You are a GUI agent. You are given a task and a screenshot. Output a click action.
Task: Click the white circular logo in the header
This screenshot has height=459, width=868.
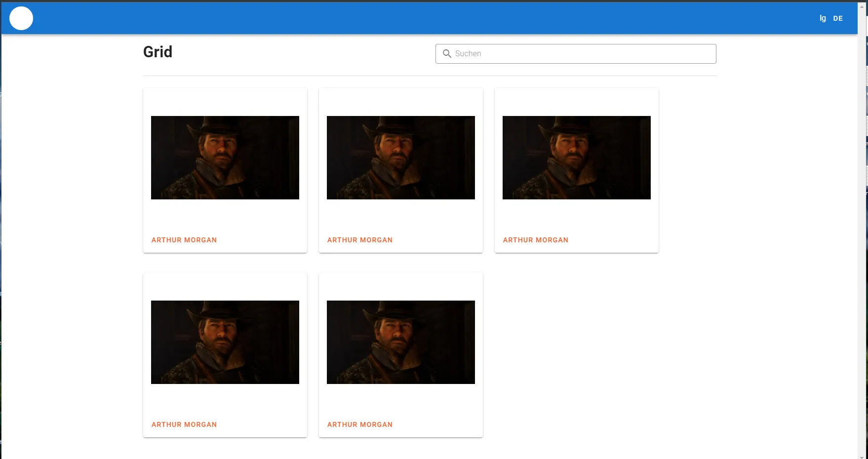coord(21,18)
